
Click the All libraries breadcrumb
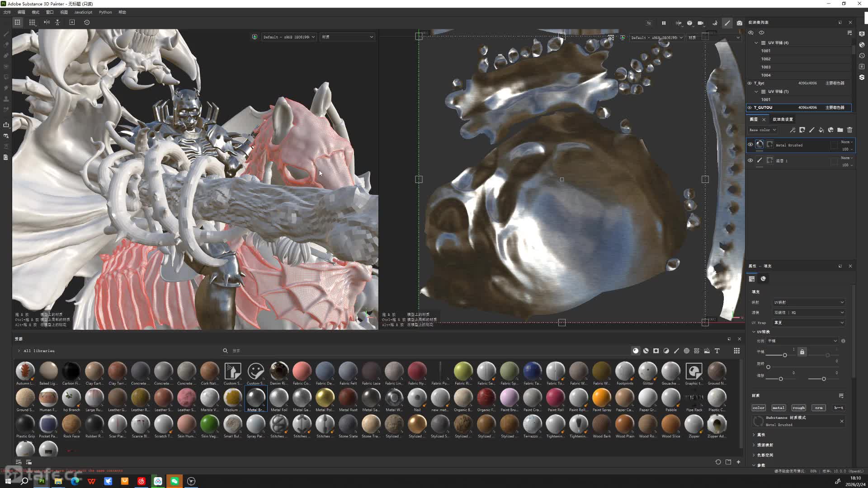point(39,351)
